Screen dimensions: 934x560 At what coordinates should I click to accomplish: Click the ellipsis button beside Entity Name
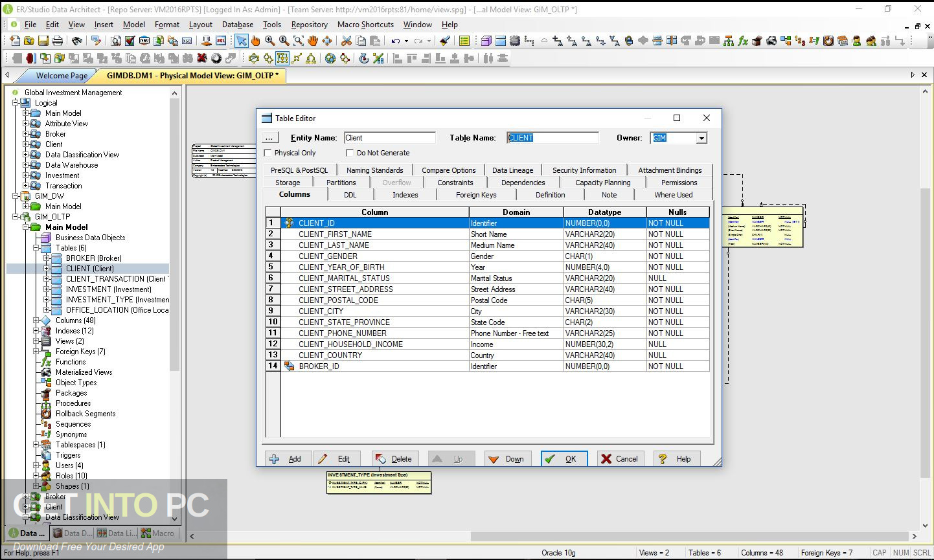coord(269,138)
